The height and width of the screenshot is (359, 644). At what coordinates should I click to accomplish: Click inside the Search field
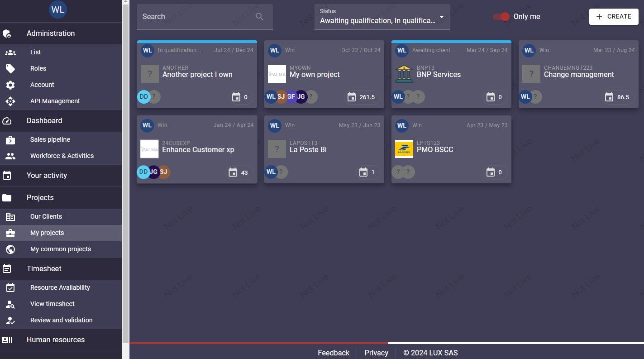[x=195, y=16]
